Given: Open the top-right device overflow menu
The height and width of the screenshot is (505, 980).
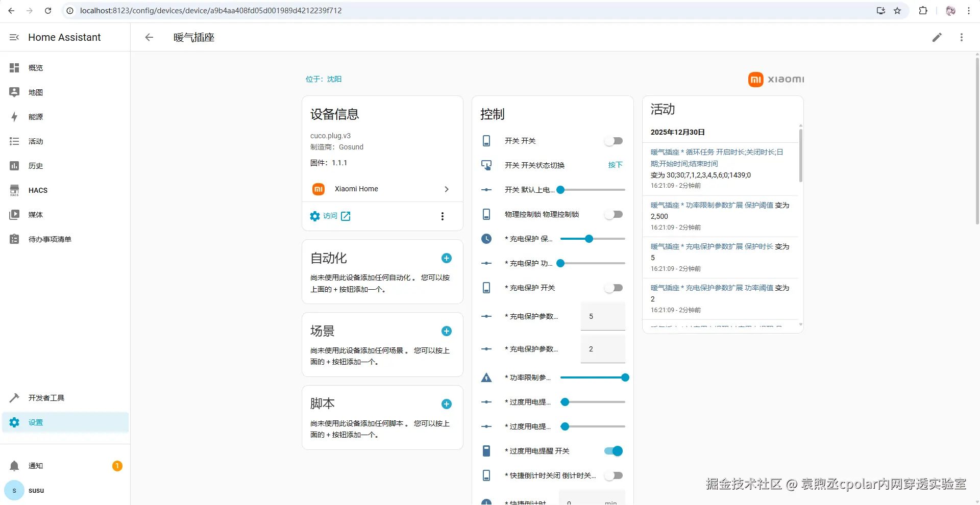Looking at the screenshot, I should coord(962,37).
